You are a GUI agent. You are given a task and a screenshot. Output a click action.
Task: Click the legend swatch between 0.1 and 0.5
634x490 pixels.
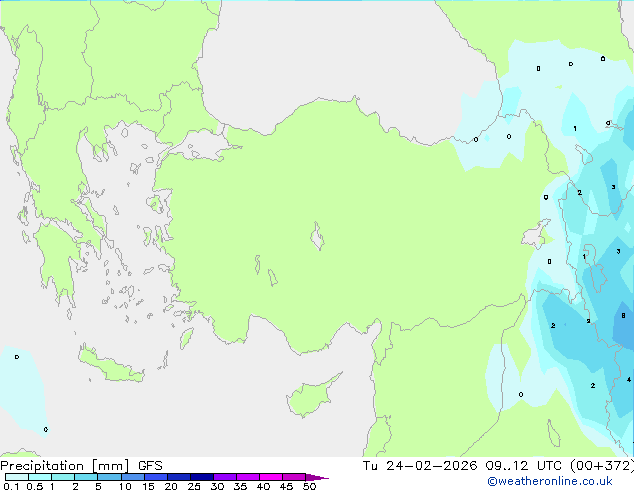point(17,477)
